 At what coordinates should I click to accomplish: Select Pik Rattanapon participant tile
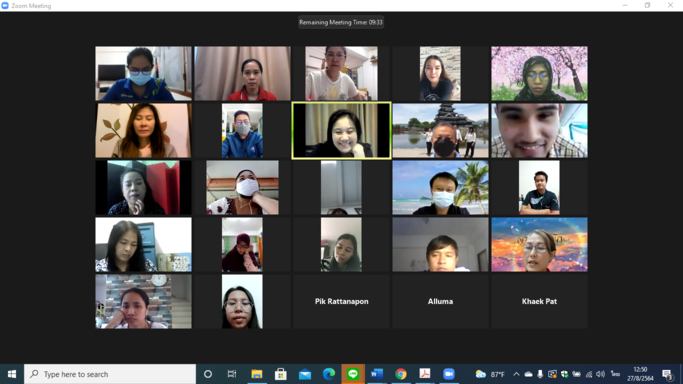click(x=342, y=301)
